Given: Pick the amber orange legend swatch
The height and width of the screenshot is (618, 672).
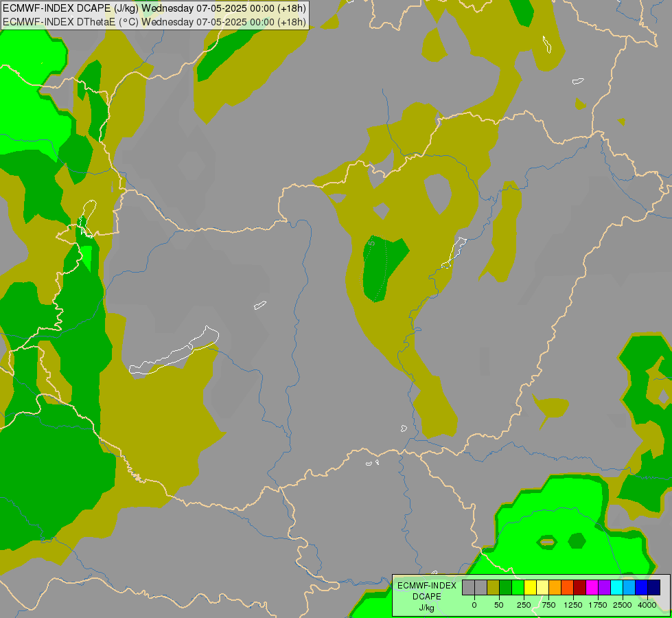Looking at the screenshot, I should pos(555,588).
